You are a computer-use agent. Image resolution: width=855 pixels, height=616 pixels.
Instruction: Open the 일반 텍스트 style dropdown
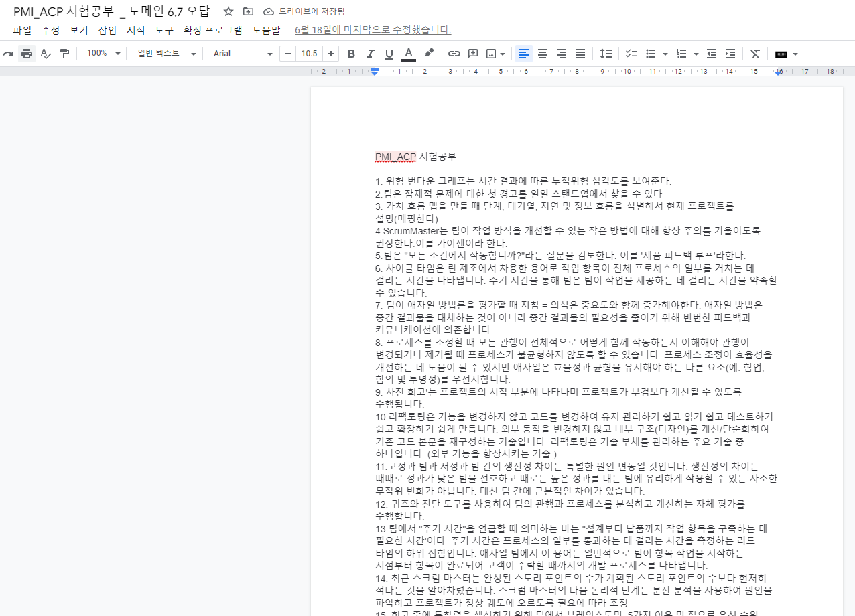click(x=167, y=54)
